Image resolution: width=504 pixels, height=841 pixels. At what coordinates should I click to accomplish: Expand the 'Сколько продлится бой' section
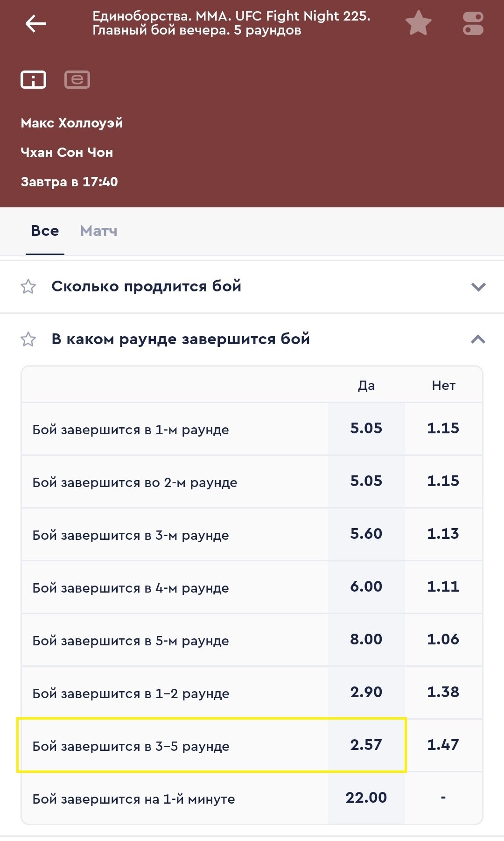pyautogui.click(x=478, y=286)
